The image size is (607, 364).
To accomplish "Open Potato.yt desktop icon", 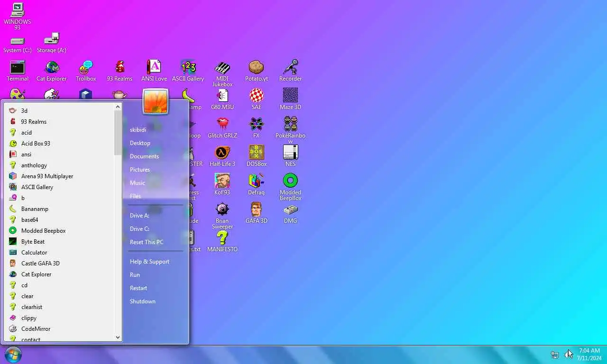I will click(257, 71).
